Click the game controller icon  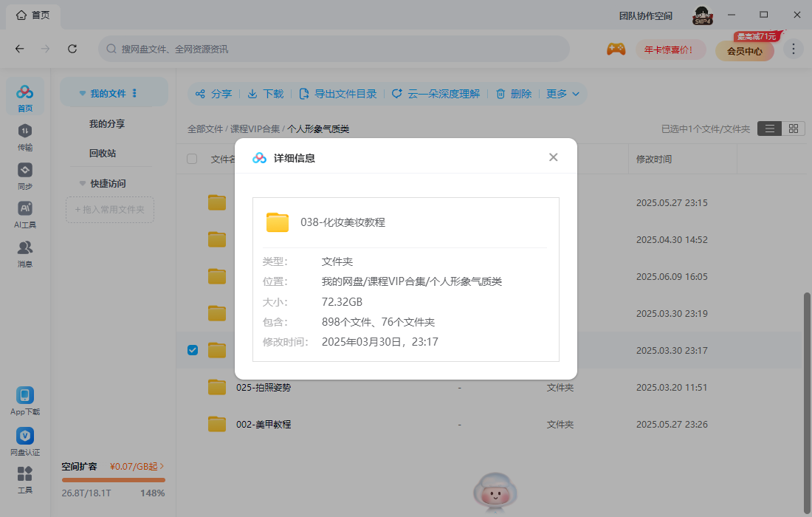(616, 49)
